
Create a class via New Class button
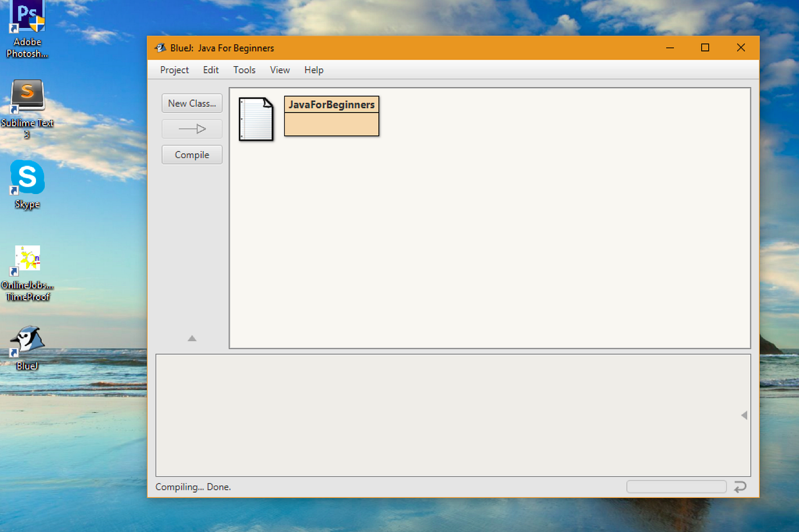pyautogui.click(x=191, y=103)
